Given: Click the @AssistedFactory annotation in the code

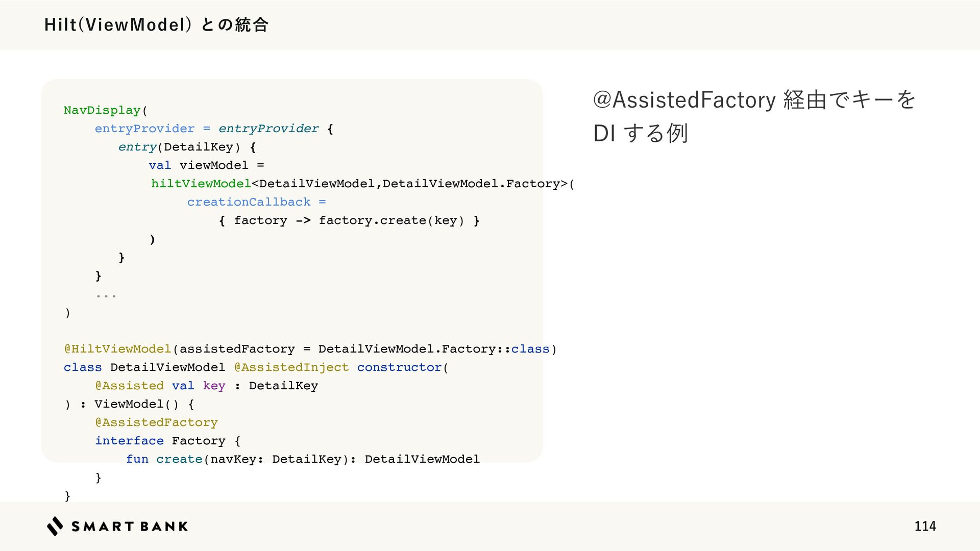Looking at the screenshot, I should click(156, 422).
